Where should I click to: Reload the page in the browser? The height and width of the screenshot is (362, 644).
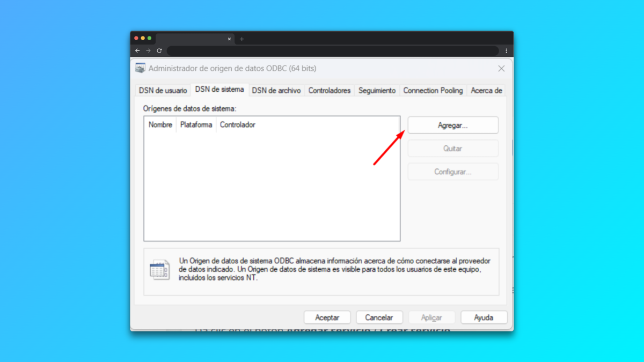point(159,51)
